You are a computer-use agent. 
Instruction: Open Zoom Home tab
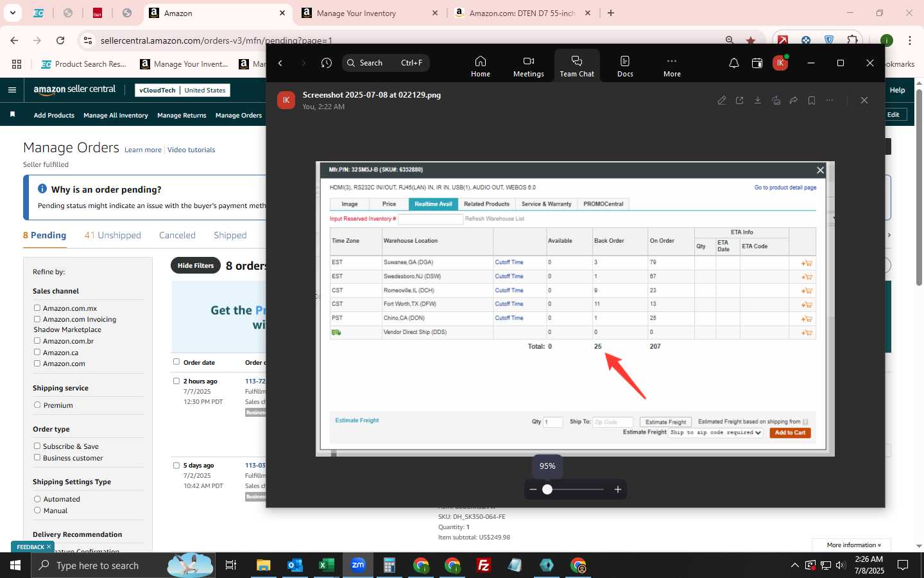click(480, 66)
